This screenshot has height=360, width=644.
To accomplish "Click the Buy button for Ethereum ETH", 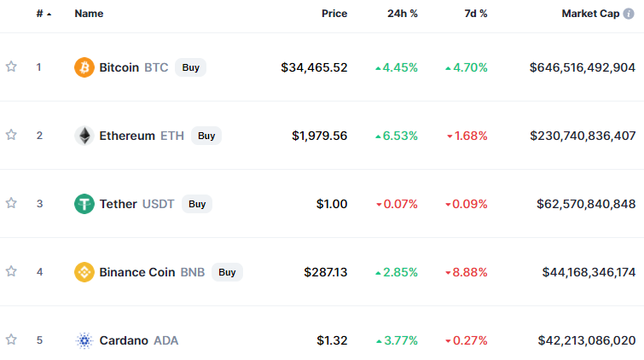I will 206,136.
